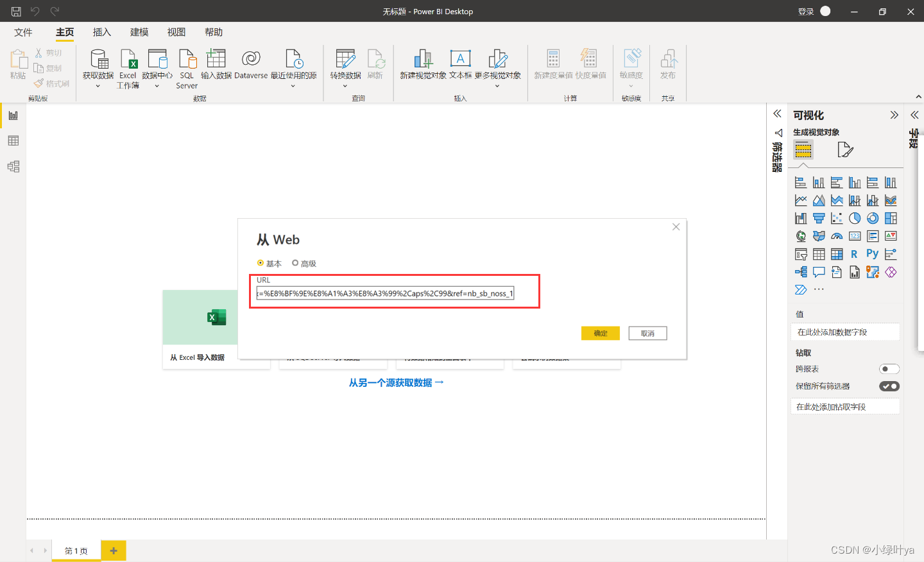The image size is (924, 562).
Task: Select the stacked bar chart visual
Action: pyautogui.click(x=801, y=182)
